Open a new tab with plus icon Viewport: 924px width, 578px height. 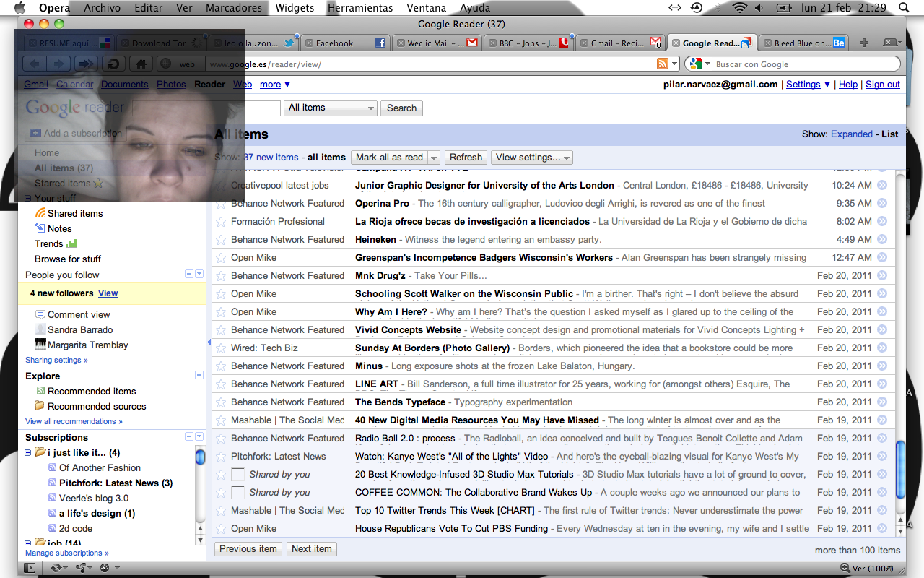pos(864,43)
